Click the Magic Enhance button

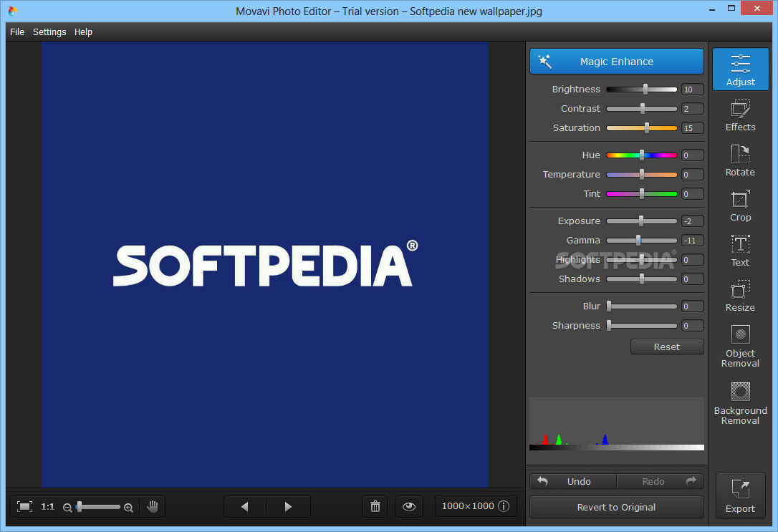tap(617, 62)
